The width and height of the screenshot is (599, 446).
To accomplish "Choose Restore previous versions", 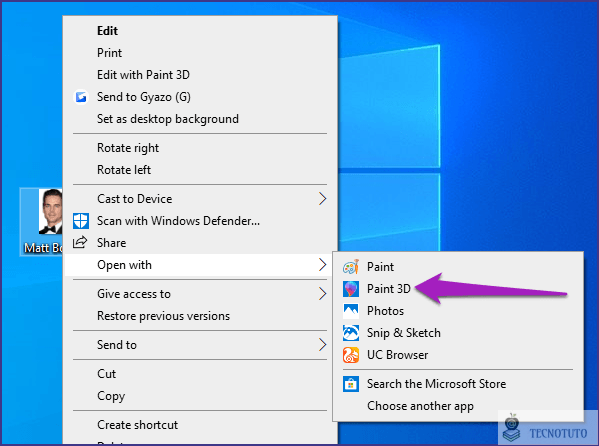I will pyautogui.click(x=200, y=316).
